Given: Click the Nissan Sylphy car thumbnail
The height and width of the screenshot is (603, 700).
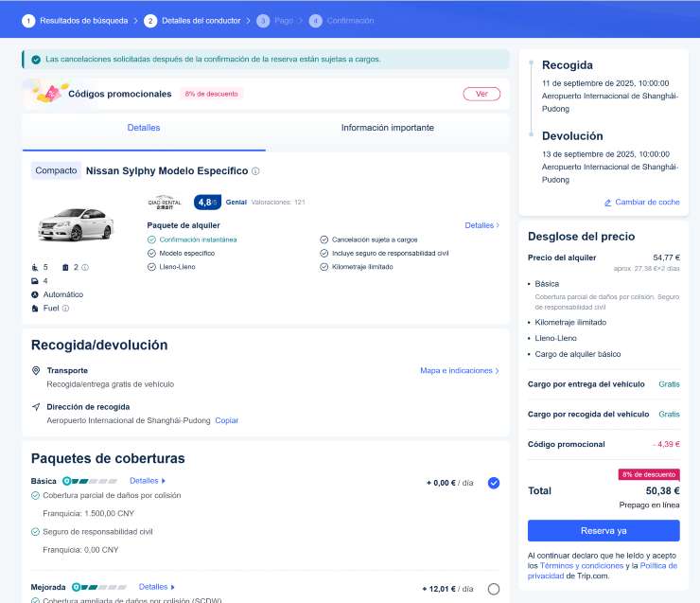Looking at the screenshot, I should [76, 224].
